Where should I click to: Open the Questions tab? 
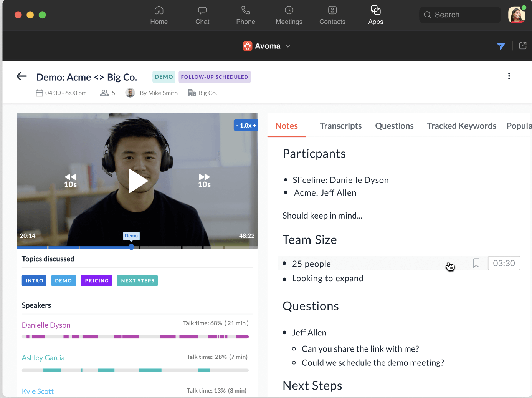[x=394, y=126]
